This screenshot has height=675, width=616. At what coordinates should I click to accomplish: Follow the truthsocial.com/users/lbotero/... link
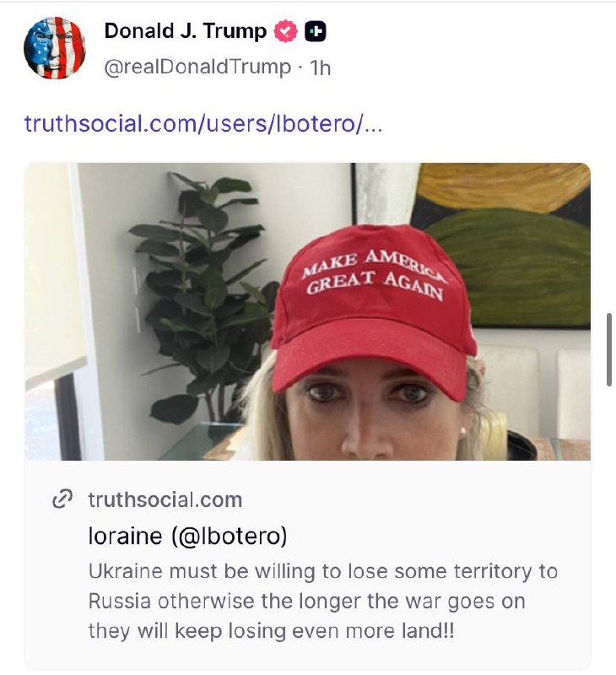pos(203,123)
